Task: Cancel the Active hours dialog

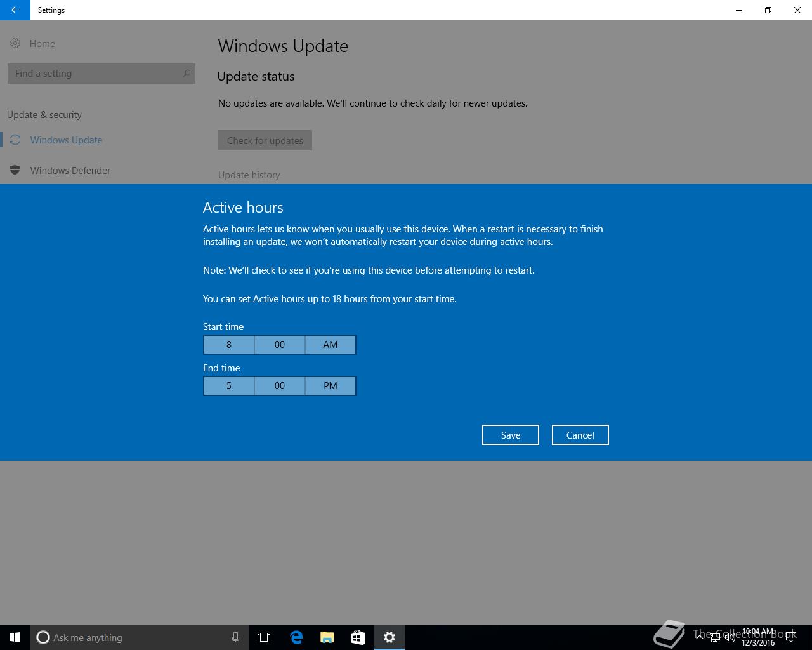Action: 580,435
